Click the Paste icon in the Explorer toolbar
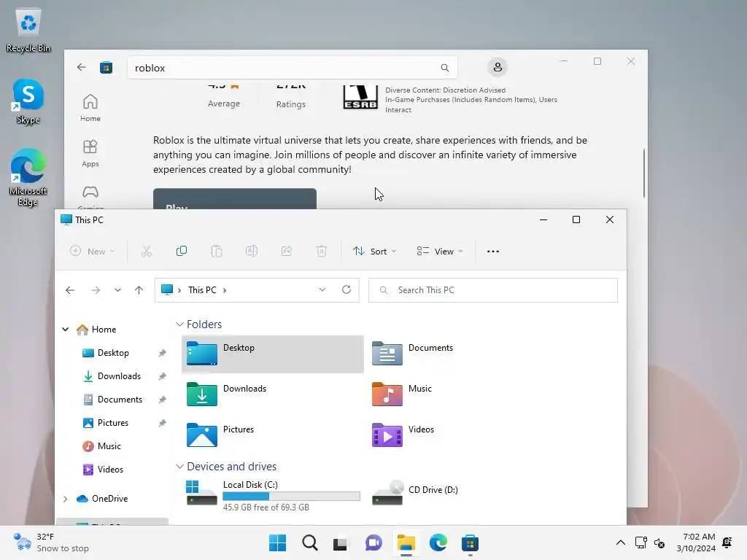This screenshot has width=747, height=560. click(x=217, y=251)
